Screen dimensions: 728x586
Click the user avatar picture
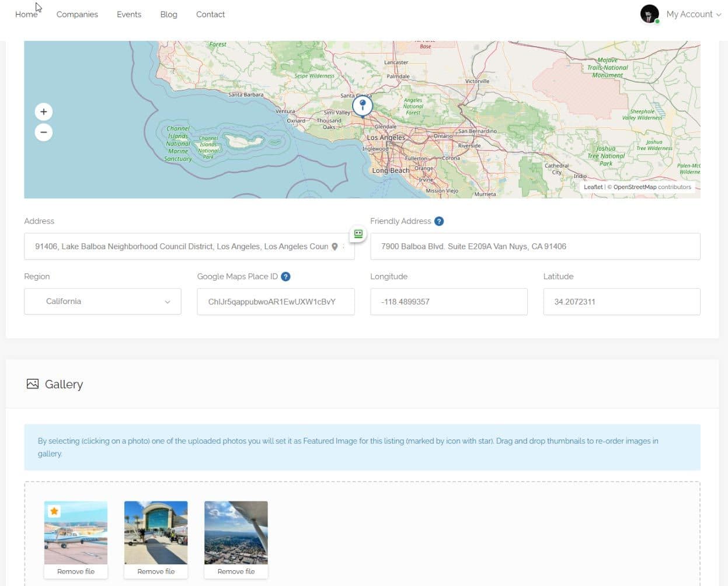point(649,14)
